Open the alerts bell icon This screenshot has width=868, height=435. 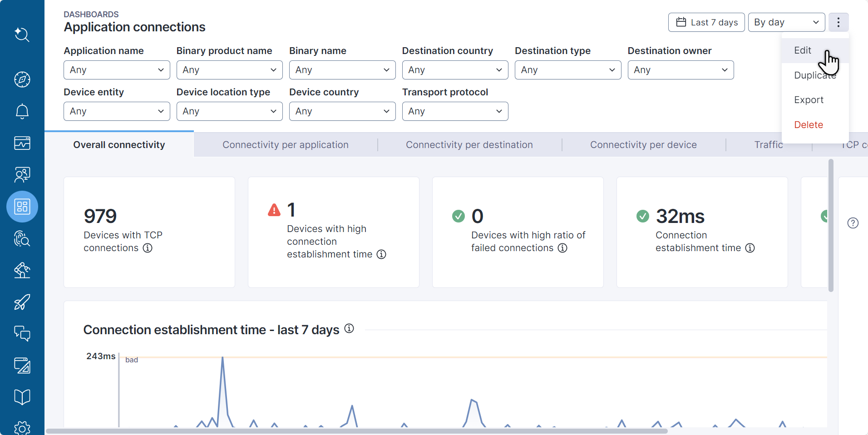click(x=22, y=111)
